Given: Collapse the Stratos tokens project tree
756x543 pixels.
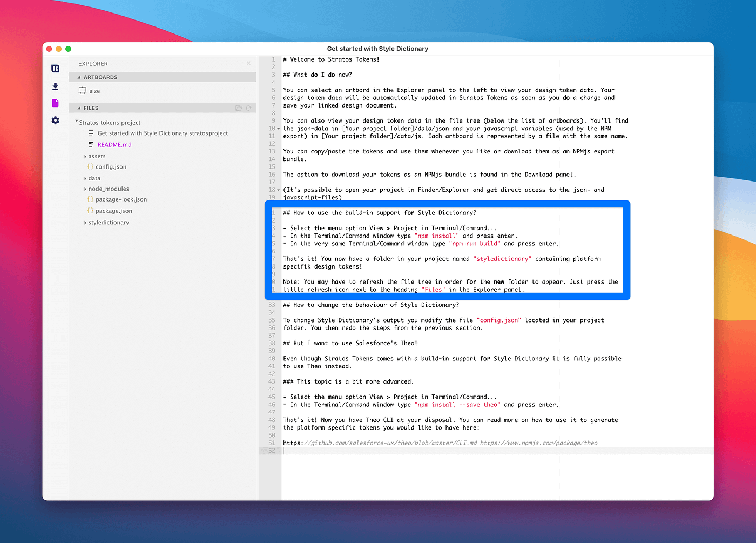Looking at the screenshot, I should (x=76, y=122).
